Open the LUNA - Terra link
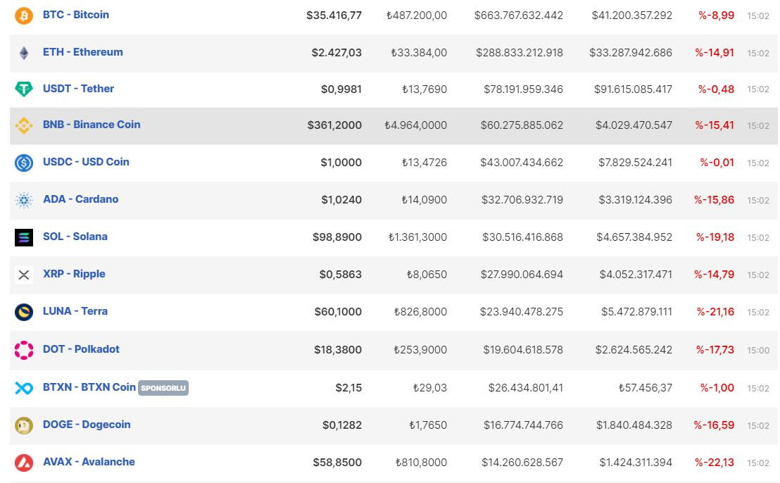The image size is (780, 483). tap(75, 311)
